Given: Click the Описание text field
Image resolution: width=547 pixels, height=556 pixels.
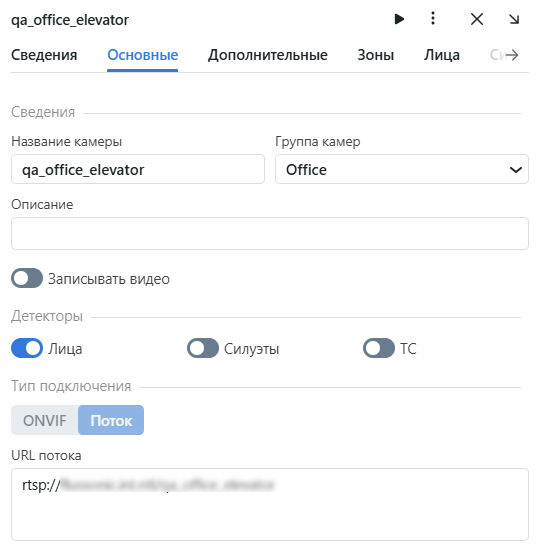Looking at the screenshot, I should pyautogui.click(x=270, y=233).
